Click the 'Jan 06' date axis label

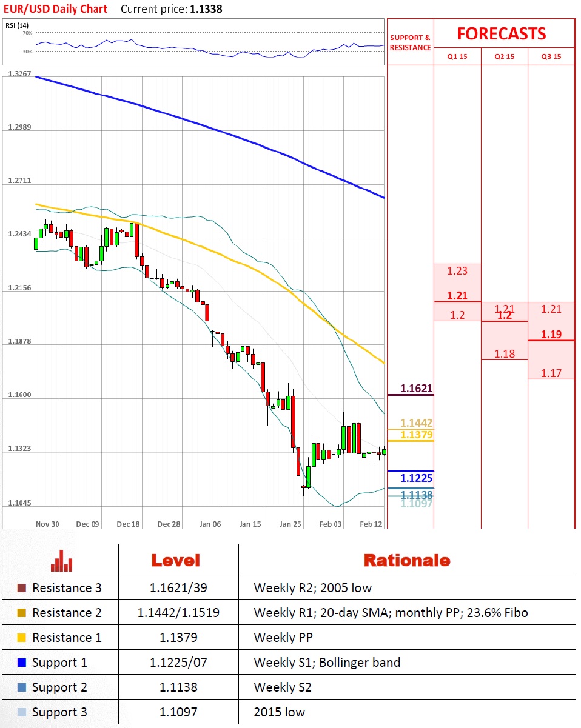[210, 524]
